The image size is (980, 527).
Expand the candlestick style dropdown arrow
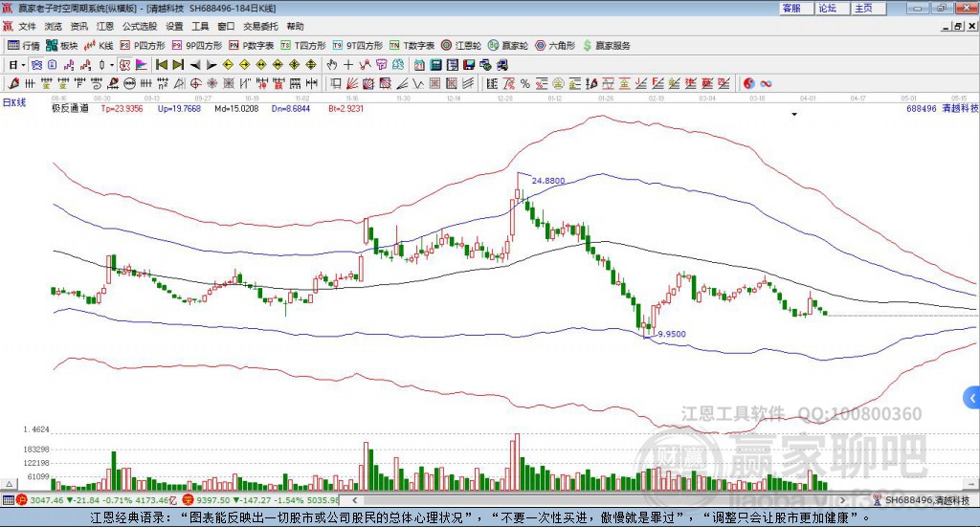click(x=112, y=65)
